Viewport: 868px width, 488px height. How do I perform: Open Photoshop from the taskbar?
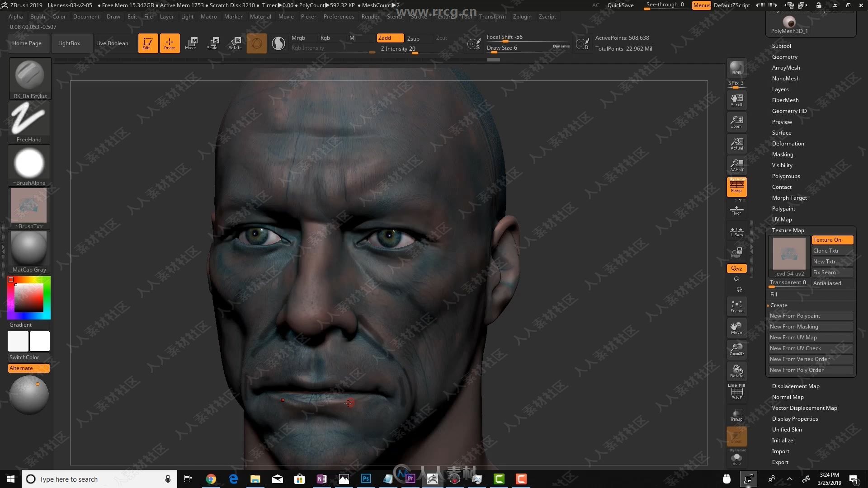[x=366, y=479]
